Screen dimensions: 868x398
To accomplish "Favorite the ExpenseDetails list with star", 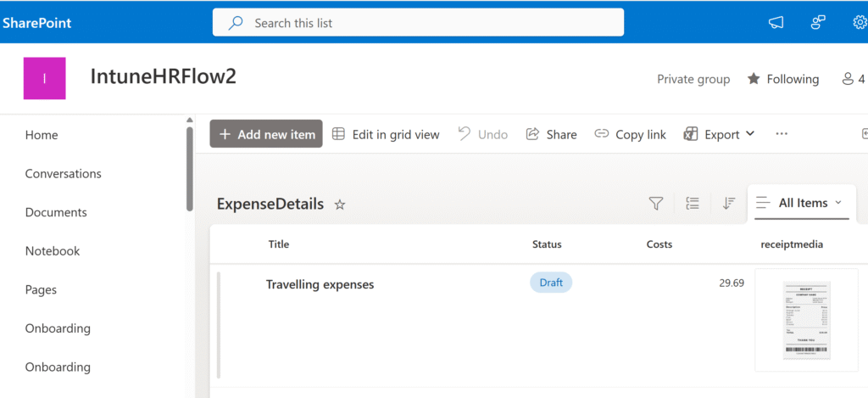I will [x=340, y=205].
